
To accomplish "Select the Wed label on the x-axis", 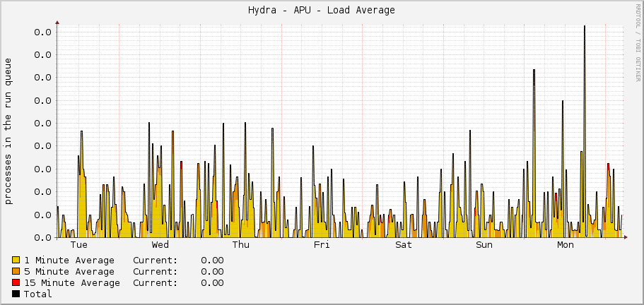I will click(160, 245).
